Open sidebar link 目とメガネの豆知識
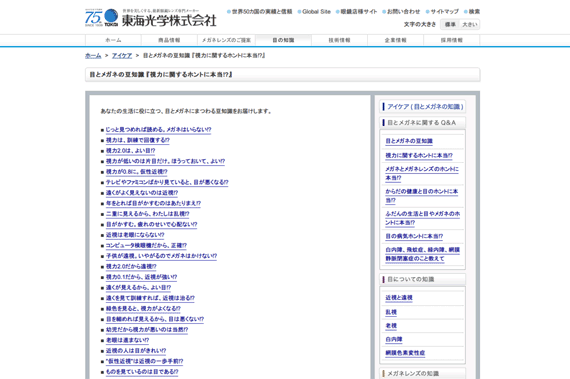570x379 pixels. click(409, 141)
